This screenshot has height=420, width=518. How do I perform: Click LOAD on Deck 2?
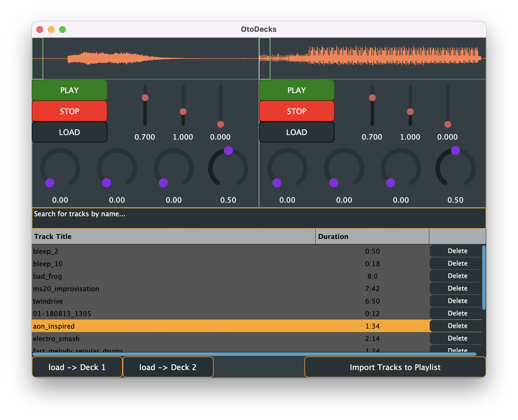(296, 132)
